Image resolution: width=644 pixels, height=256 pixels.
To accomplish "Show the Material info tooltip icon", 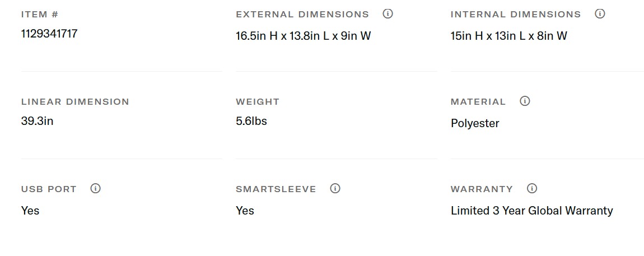I will (x=525, y=101).
